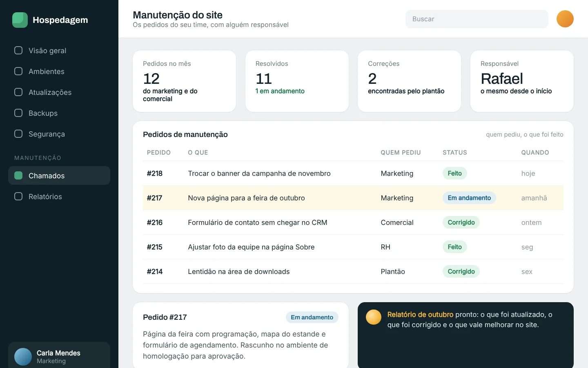This screenshot has width=588, height=368.
Task: Click Comercial requester in row #216
Action: (x=397, y=222)
